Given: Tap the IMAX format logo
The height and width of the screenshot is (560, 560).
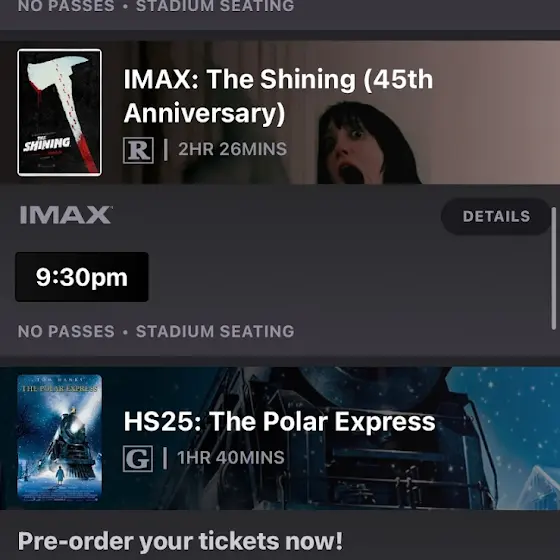Looking at the screenshot, I should coord(65,215).
